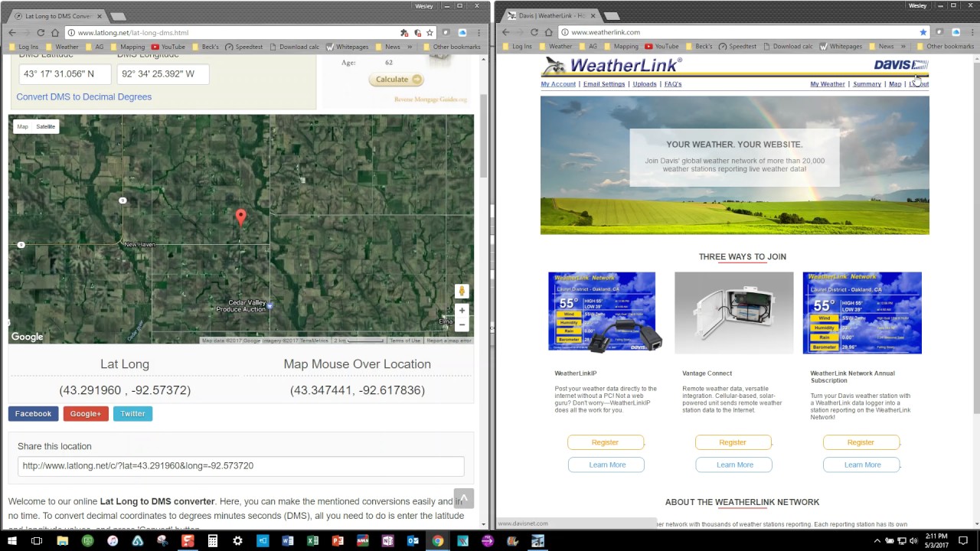Click Learn More under Vantage Connect
Screen dimensions: 980x551
tap(734, 465)
